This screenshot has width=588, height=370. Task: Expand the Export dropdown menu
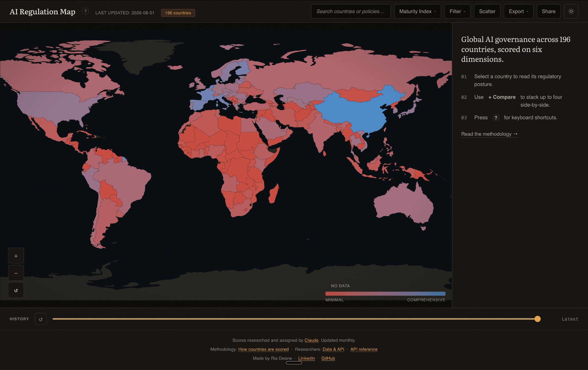point(519,11)
